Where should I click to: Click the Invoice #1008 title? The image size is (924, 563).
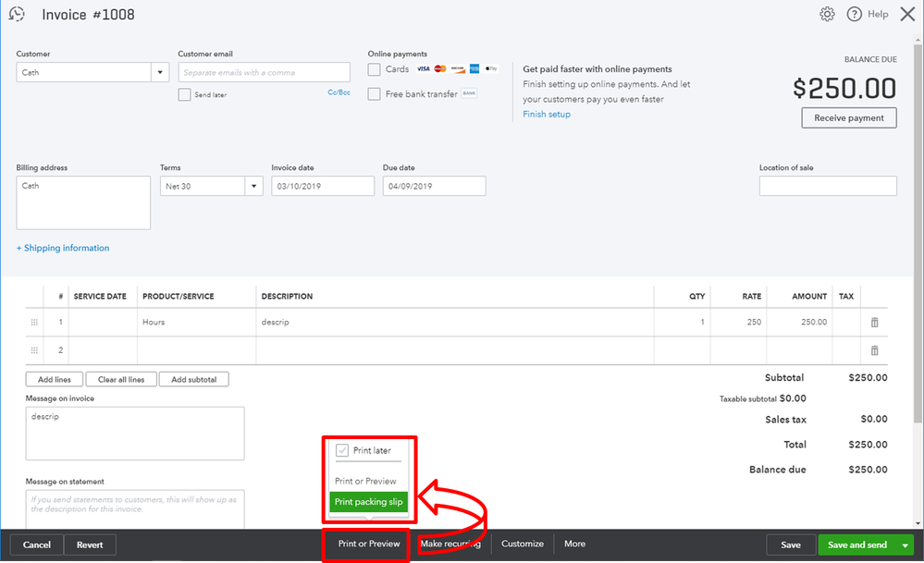pyautogui.click(x=88, y=15)
